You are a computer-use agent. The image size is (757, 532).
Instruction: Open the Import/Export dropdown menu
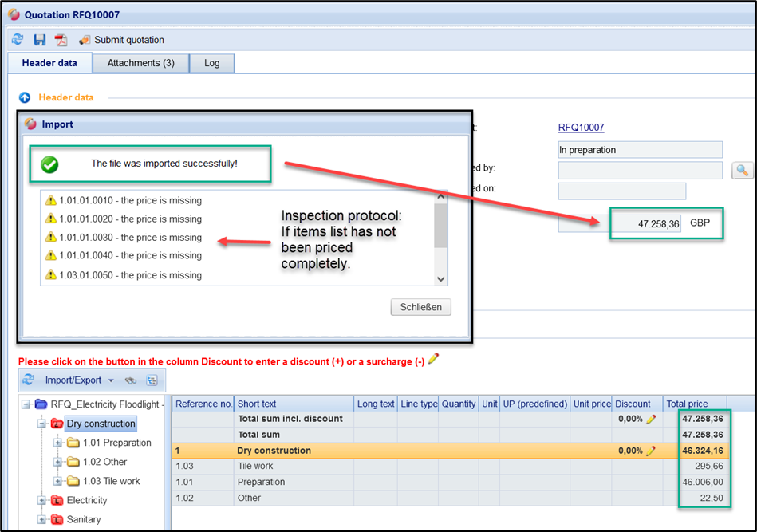click(x=111, y=380)
